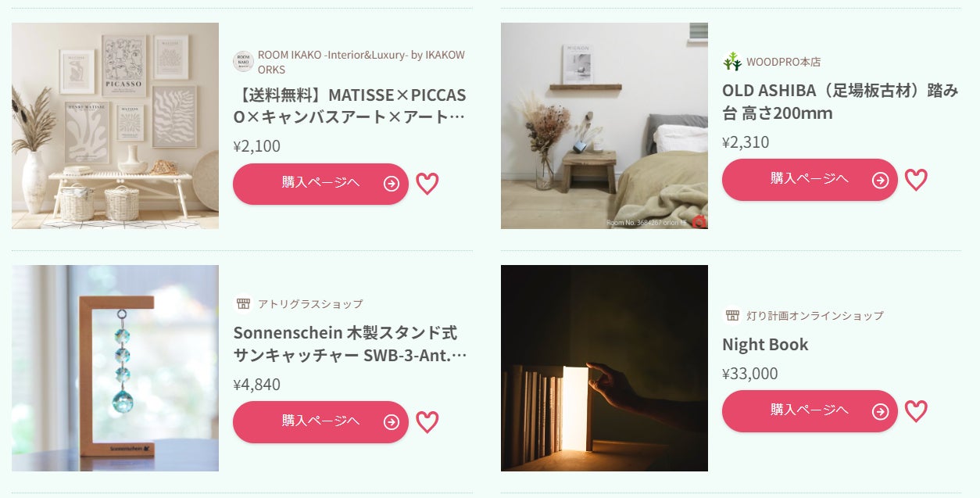This screenshot has height=498, width=980.
Task: Open the glowing book lamp product image
Action: (604, 368)
